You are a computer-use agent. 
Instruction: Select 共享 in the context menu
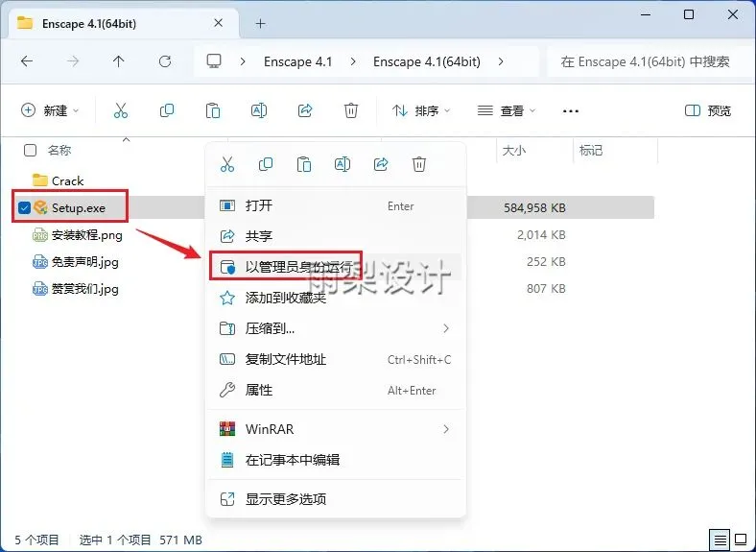[x=336, y=236]
